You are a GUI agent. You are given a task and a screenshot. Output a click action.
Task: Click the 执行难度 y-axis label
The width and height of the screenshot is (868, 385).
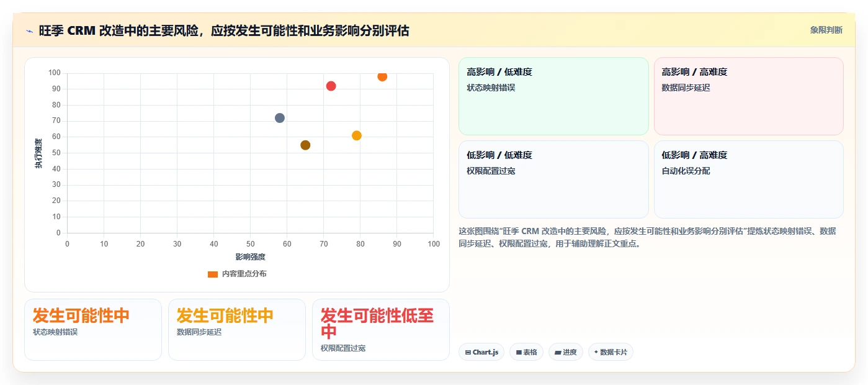click(38, 153)
